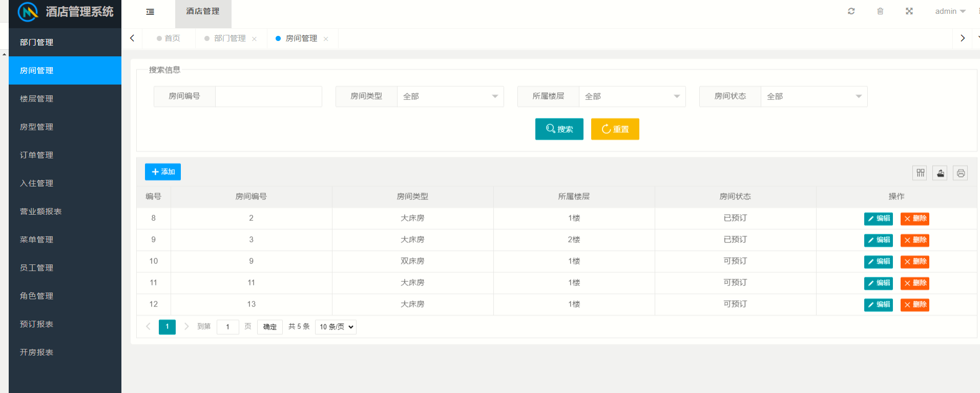
Task: Delete the row with 编号 8
Action: (x=915, y=219)
